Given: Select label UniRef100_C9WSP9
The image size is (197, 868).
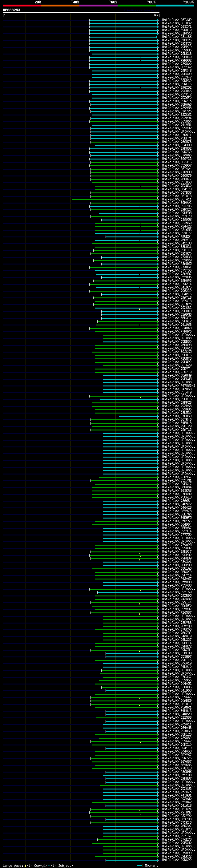Looking at the screenshot, I should click(x=177, y=860).
